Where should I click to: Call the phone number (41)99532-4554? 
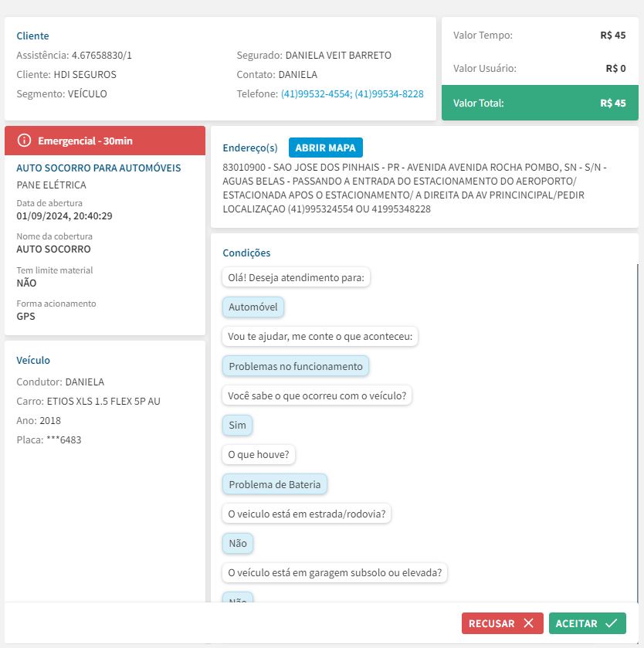(x=316, y=94)
